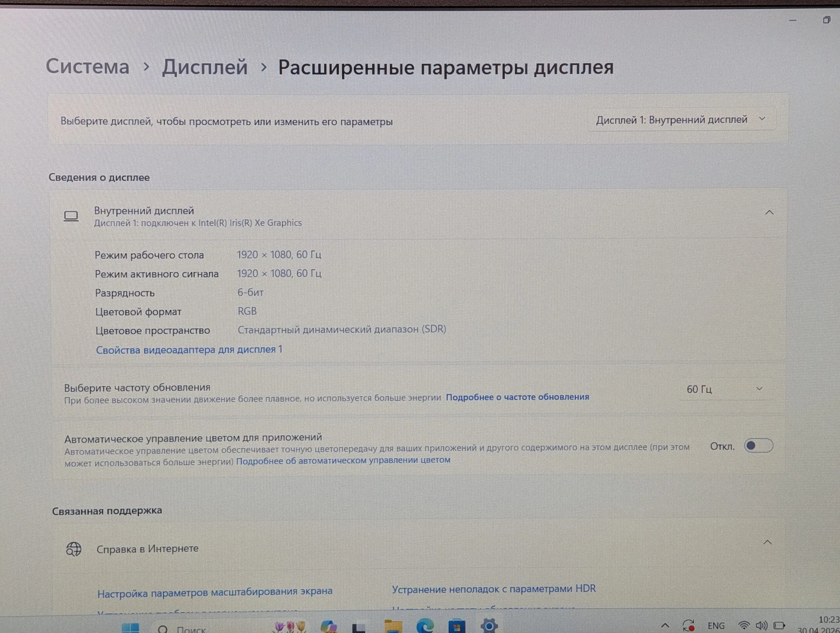
Task: Switch the ENG input language indicator
Action: (716, 626)
